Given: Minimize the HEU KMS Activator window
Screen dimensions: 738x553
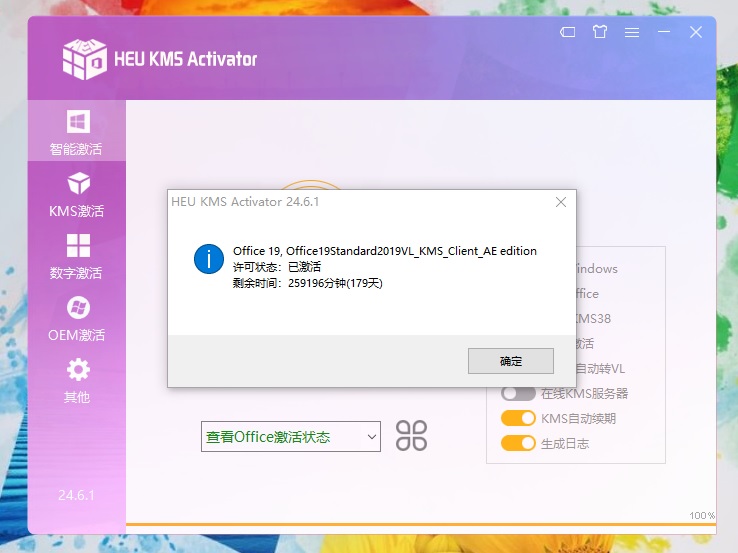Looking at the screenshot, I should [x=664, y=32].
